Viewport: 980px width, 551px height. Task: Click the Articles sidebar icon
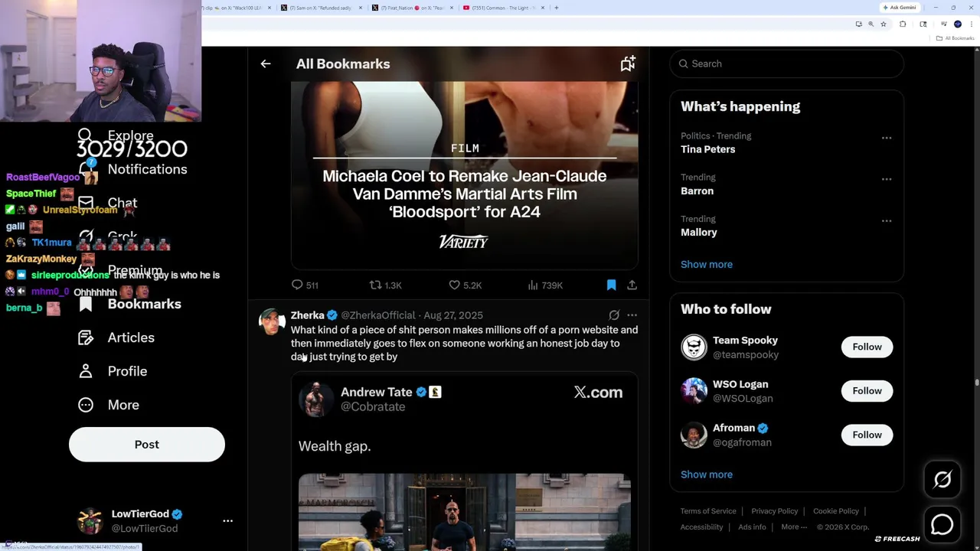coord(86,337)
